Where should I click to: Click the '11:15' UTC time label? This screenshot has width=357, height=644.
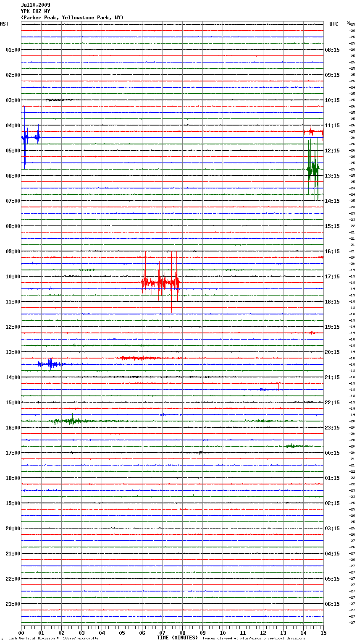click(332, 126)
